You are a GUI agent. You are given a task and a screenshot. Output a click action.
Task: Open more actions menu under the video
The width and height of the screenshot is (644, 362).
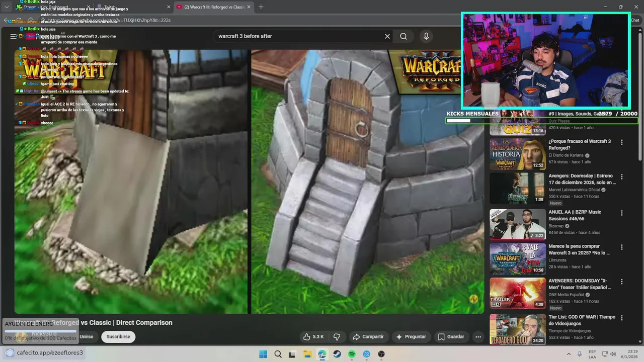coord(478,337)
